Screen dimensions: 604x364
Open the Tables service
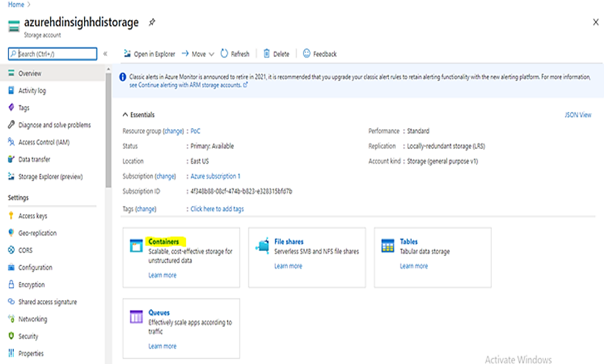point(409,242)
